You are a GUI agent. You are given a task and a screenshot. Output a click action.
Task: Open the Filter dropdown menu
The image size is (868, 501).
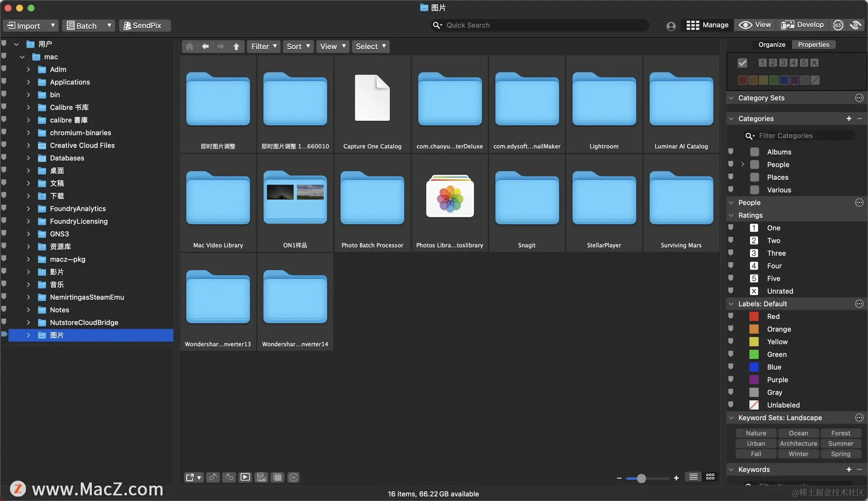[x=264, y=47]
